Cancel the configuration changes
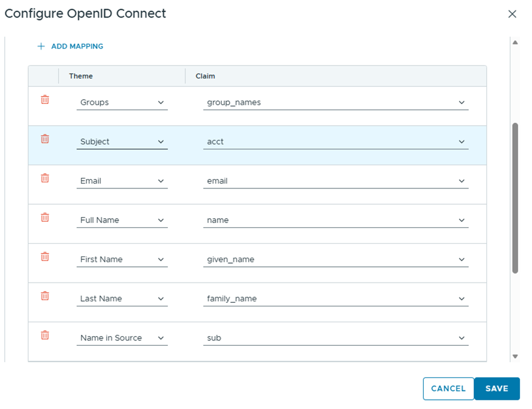 pos(448,389)
